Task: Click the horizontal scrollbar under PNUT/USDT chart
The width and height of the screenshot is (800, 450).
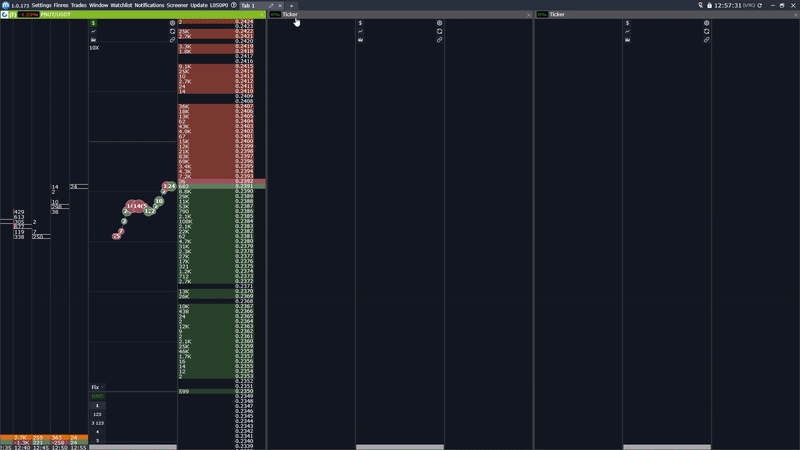Action: pyautogui.click(x=133, y=447)
